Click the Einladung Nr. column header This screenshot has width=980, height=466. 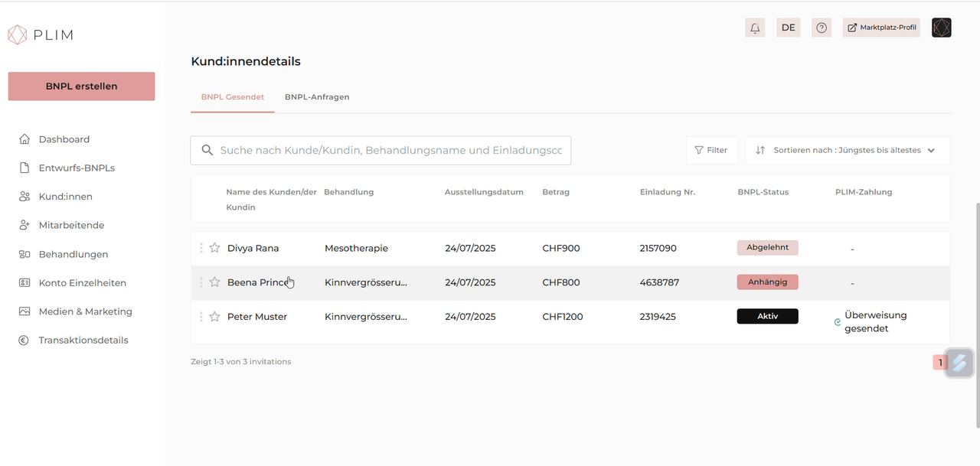tap(668, 192)
